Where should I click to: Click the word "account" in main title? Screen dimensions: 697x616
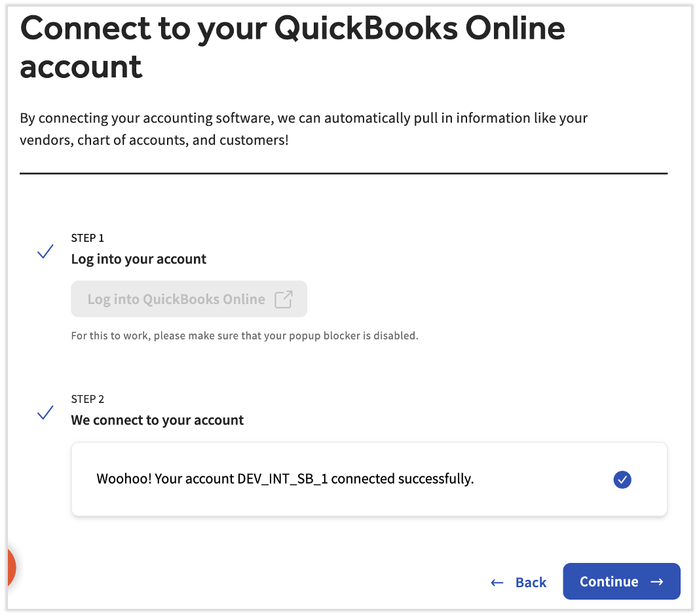[81, 67]
